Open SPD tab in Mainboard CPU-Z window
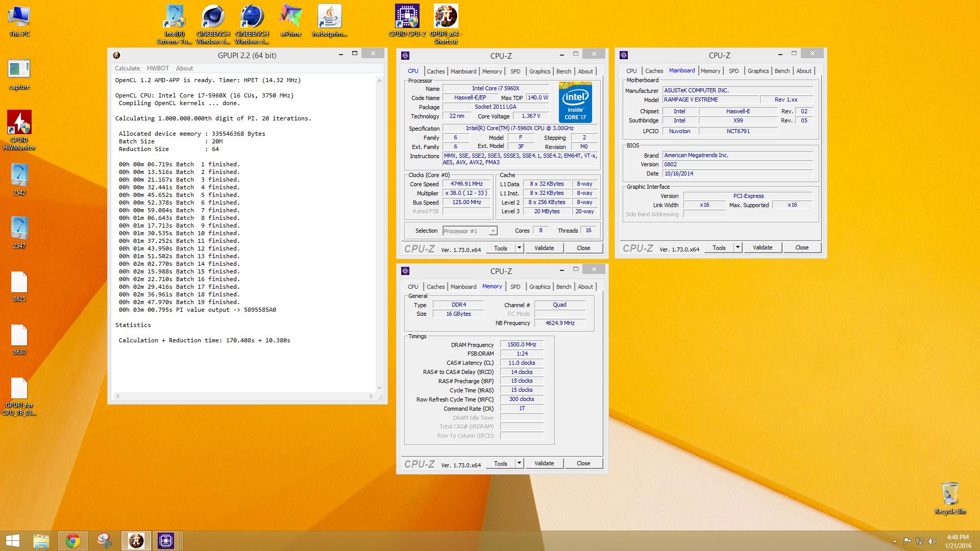 tap(734, 71)
